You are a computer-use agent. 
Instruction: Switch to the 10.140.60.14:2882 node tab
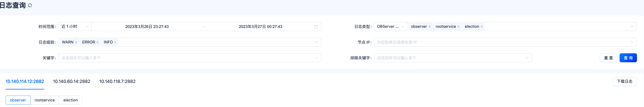[x=71, y=81]
